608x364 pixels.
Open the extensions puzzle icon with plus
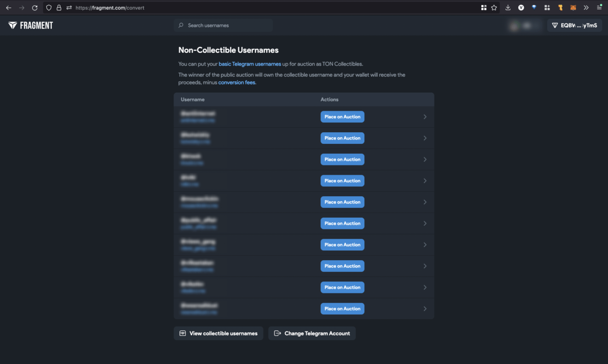coord(547,7)
